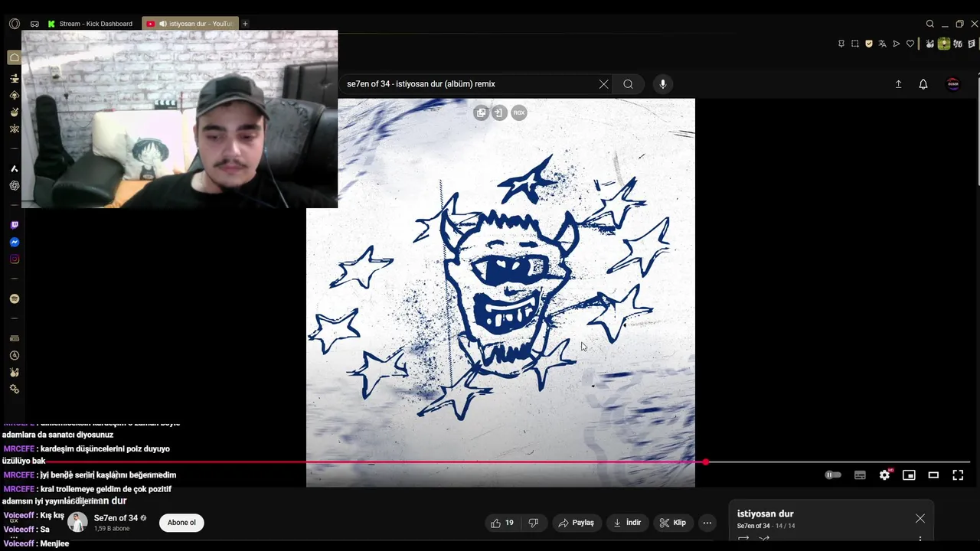Open more actions three-dot menu
This screenshot has height=551, width=980.
707,523
